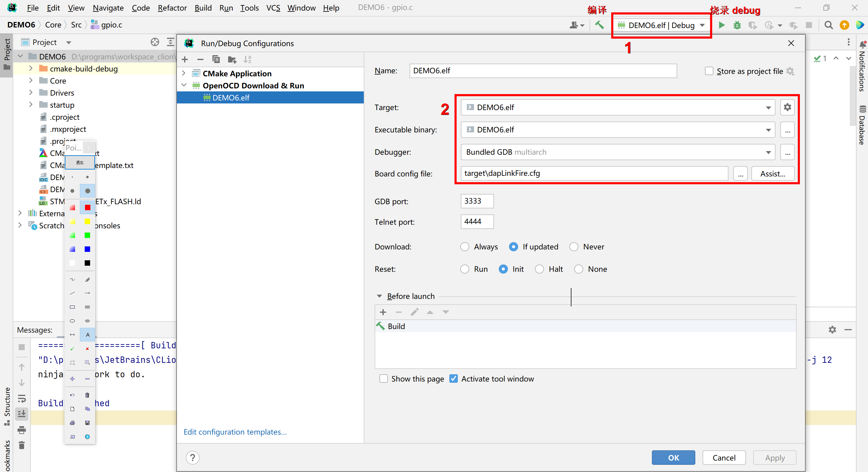
Task: Expand the CMake Application node
Action: (x=184, y=73)
